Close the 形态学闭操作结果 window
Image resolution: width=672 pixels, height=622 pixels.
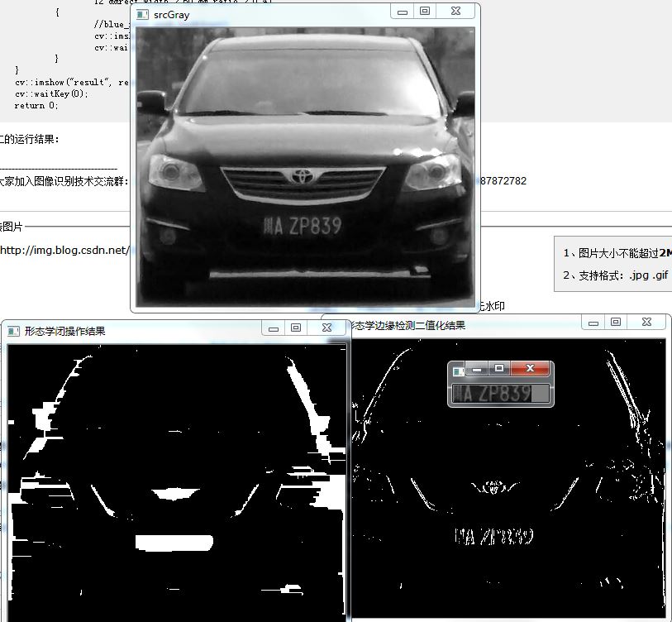[x=326, y=328]
